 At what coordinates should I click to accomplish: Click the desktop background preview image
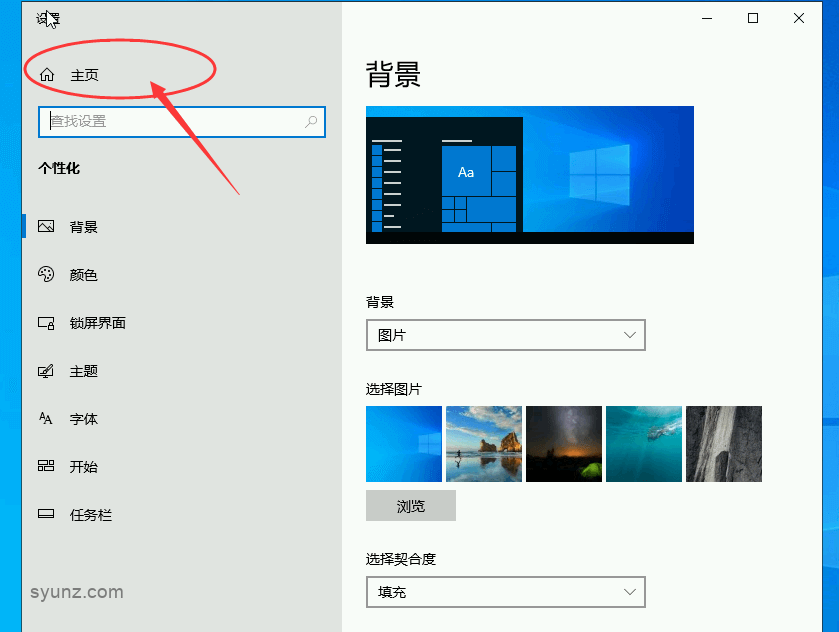[530, 175]
